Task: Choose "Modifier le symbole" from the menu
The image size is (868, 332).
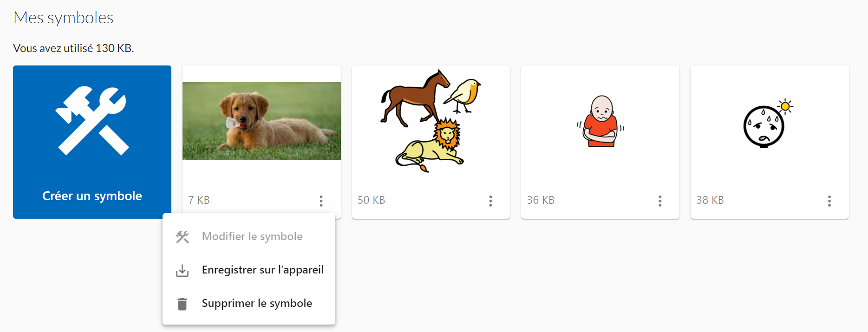Action: pos(252,236)
